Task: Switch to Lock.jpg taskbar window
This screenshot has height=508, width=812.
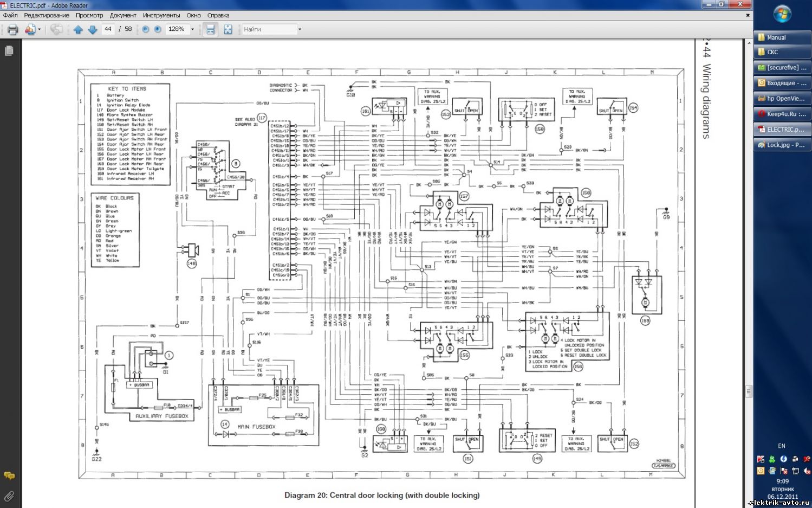Action: click(x=782, y=145)
